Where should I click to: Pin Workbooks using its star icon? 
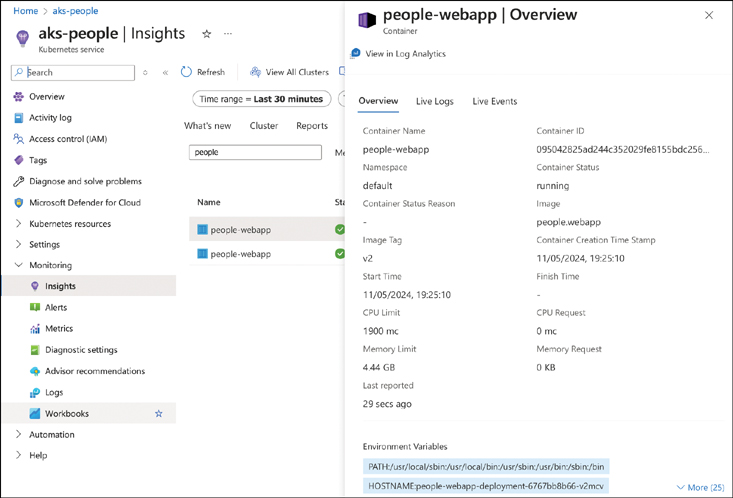click(158, 413)
